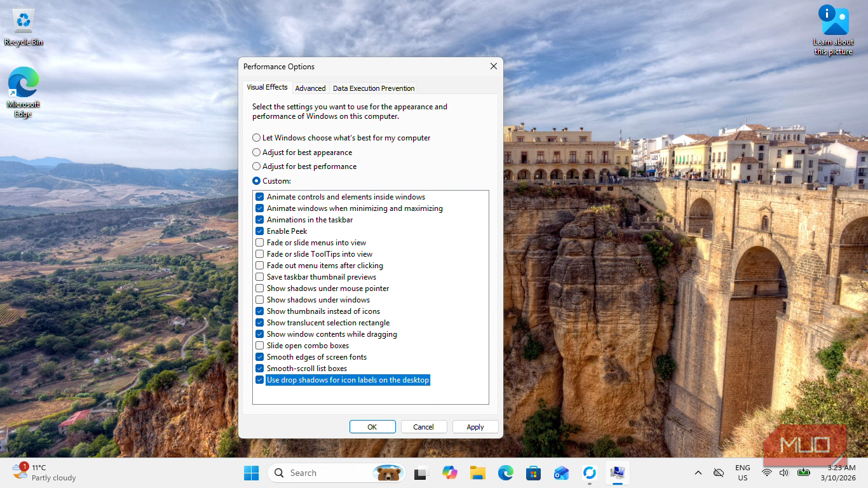Open Outlook from the taskbar

[x=562, y=473]
